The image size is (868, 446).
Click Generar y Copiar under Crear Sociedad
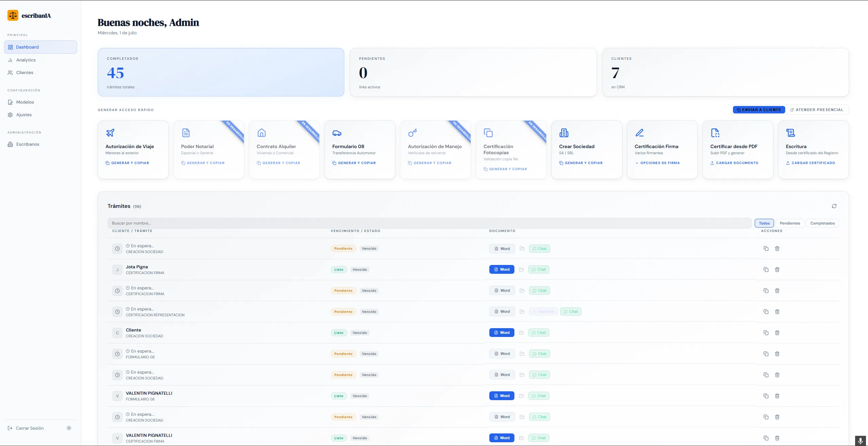click(x=581, y=163)
